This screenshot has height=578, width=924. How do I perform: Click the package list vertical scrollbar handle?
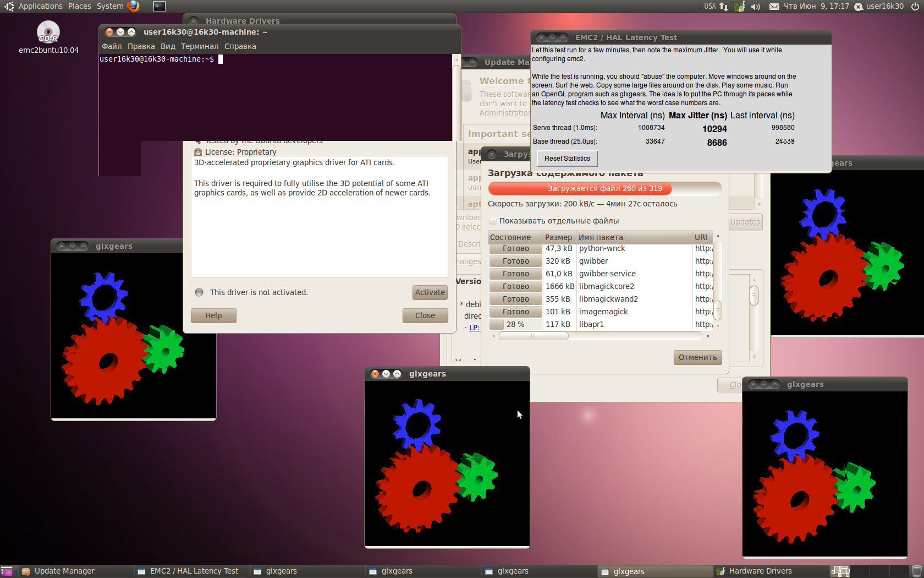pos(718,310)
